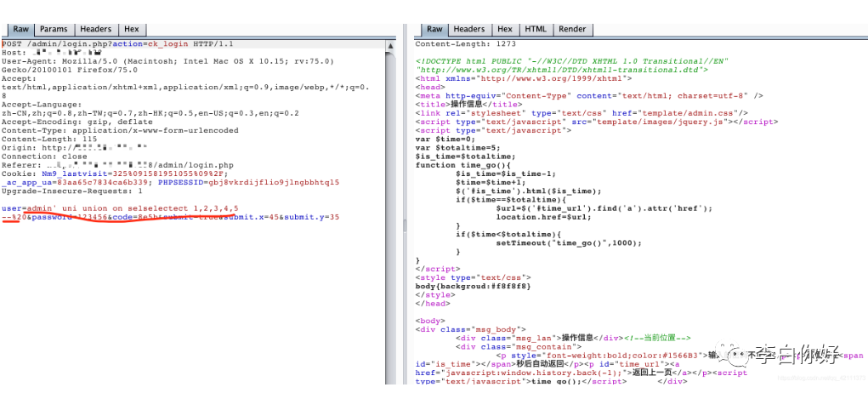Click the link stylesheet template/admin.css line
This screenshot has width=868, height=393.
point(582,113)
